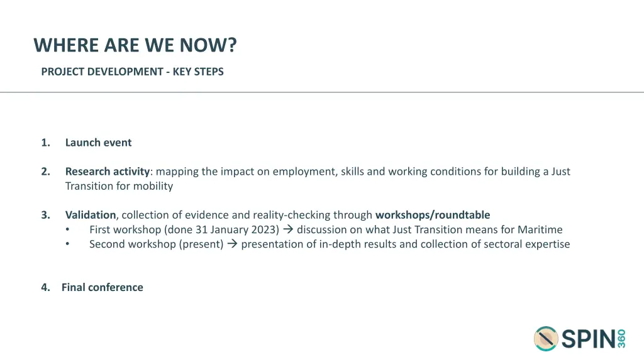Click the bullet before 'Second workshop'

point(67,244)
